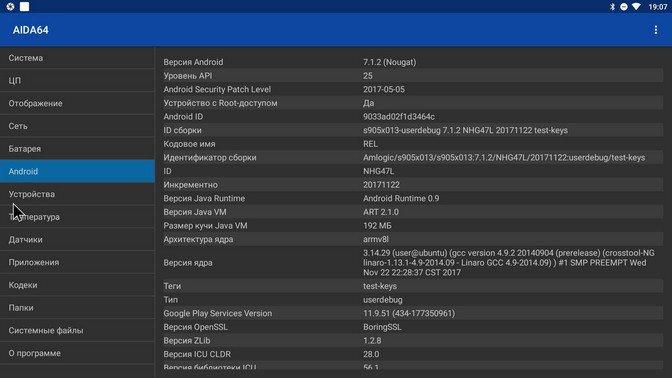Select the Версия ICU CLDR label
672x378 pixels.
pyautogui.click(x=197, y=354)
